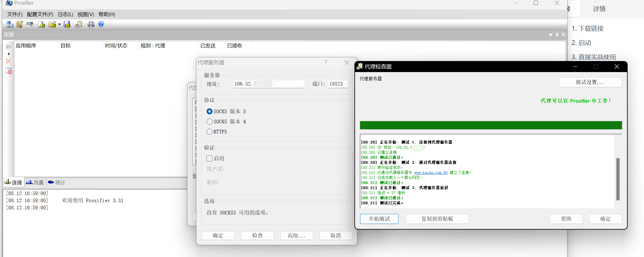This screenshot has height=257, width=644.
Task: Click the 开始测试 button
Action: (379, 219)
